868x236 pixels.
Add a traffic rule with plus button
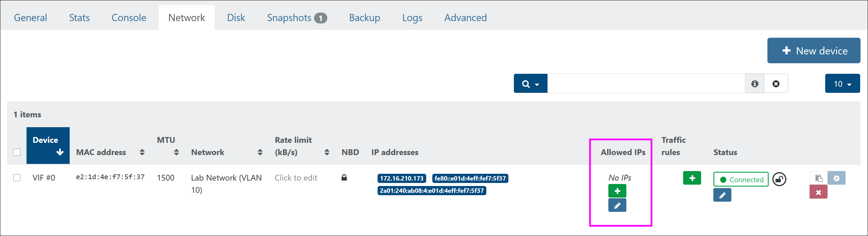click(x=692, y=178)
